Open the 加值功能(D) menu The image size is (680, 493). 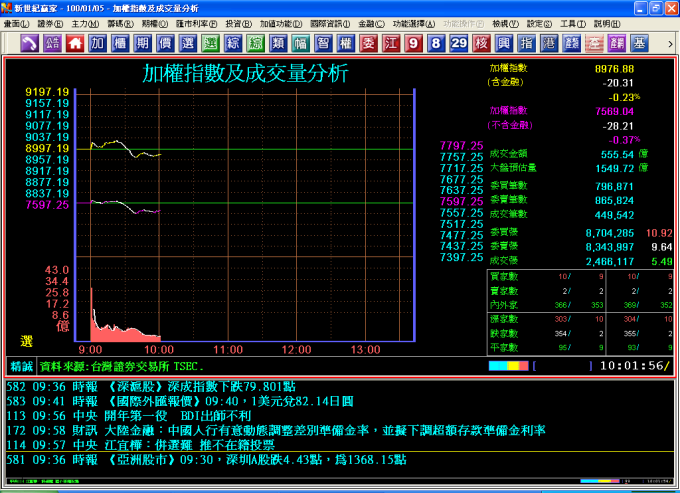281,24
